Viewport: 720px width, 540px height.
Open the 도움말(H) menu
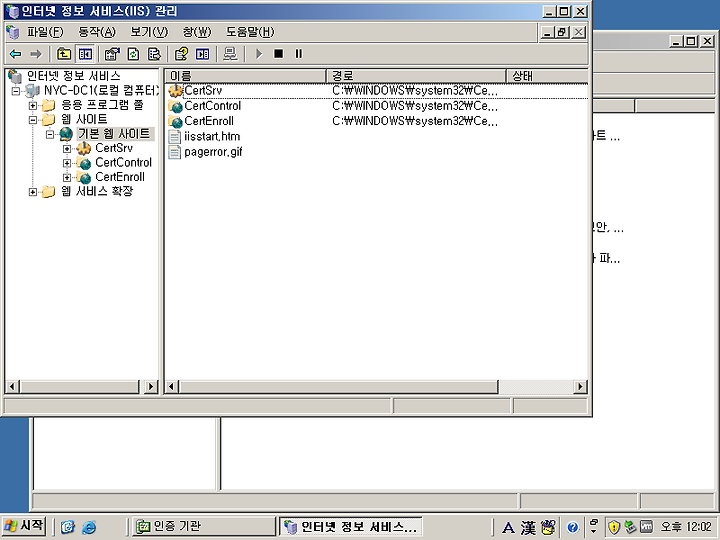coord(250,32)
